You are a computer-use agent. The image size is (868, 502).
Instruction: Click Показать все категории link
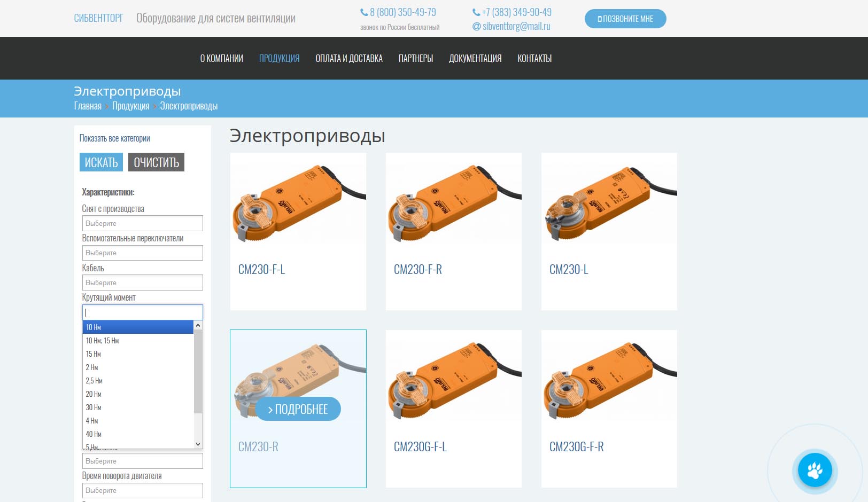point(114,138)
